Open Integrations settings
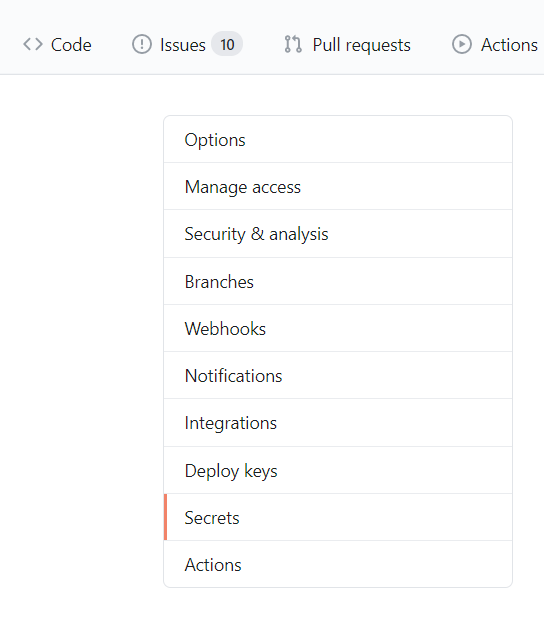The height and width of the screenshot is (629, 544). pos(338,423)
